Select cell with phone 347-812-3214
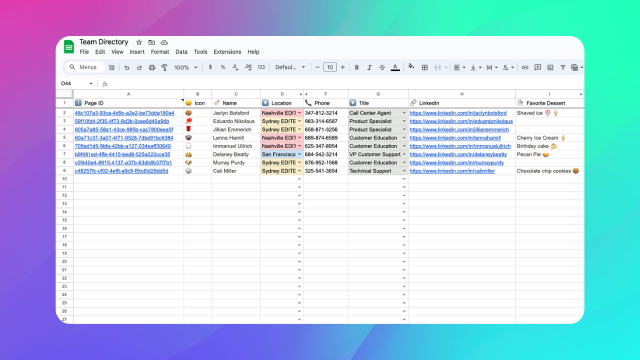 (x=326, y=113)
